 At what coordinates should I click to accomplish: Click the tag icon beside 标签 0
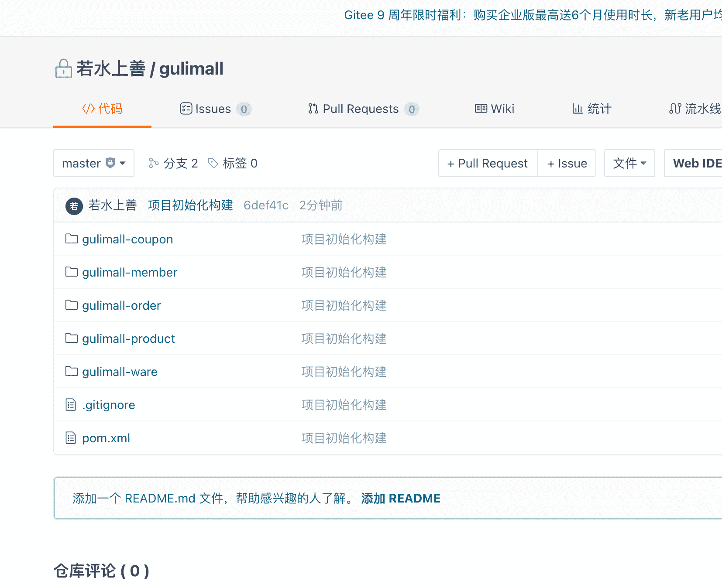point(213,163)
